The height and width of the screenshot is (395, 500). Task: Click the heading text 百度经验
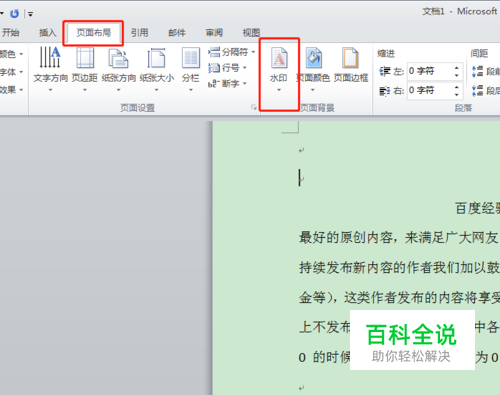tap(477, 208)
